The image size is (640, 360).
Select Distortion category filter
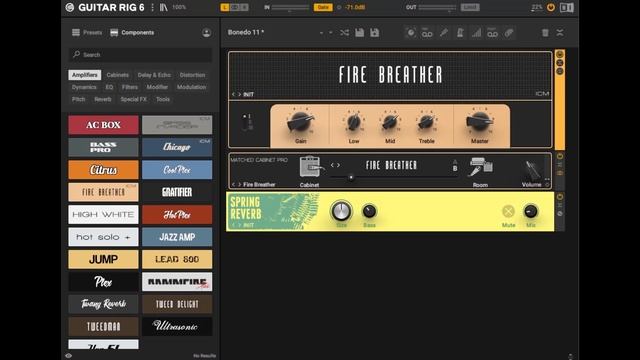point(193,75)
